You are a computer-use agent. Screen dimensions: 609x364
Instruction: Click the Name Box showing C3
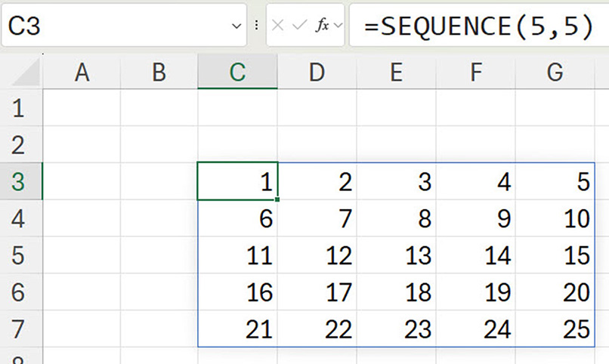pos(113,26)
